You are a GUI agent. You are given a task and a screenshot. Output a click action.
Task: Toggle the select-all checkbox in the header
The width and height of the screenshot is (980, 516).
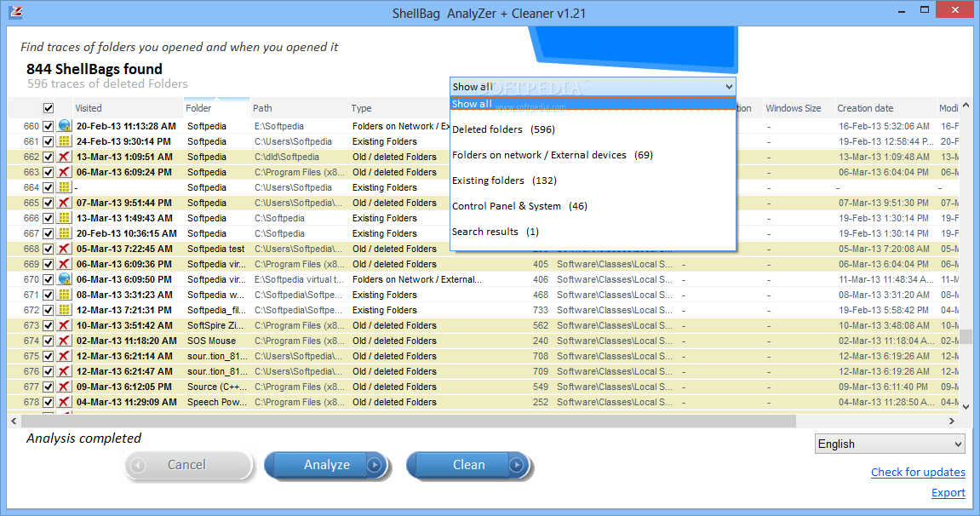click(49, 108)
